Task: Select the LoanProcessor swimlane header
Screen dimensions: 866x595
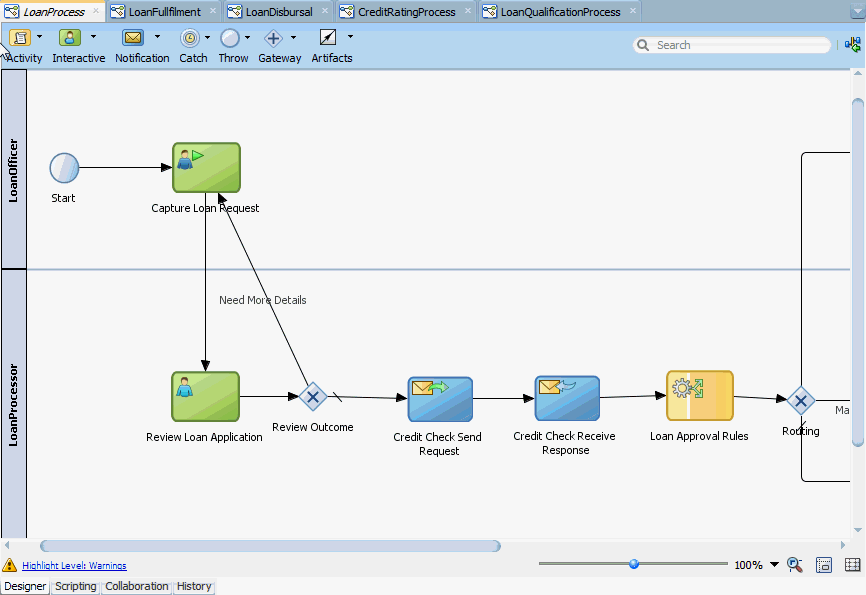Action: pos(14,404)
